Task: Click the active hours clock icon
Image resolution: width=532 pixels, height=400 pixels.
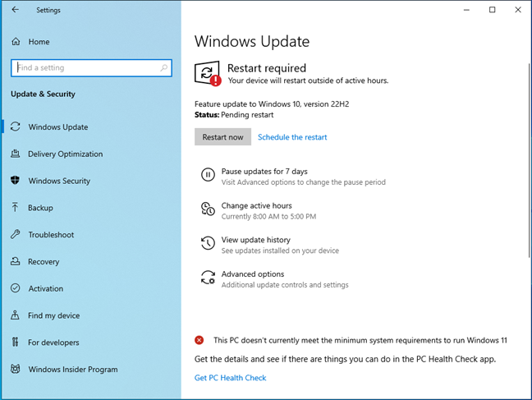Action: (208, 209)
